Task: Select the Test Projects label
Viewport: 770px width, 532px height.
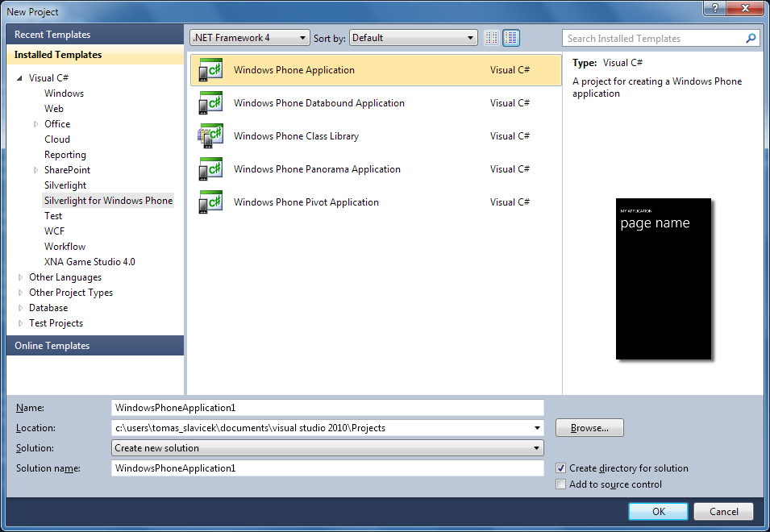Action: click(56, 323)
